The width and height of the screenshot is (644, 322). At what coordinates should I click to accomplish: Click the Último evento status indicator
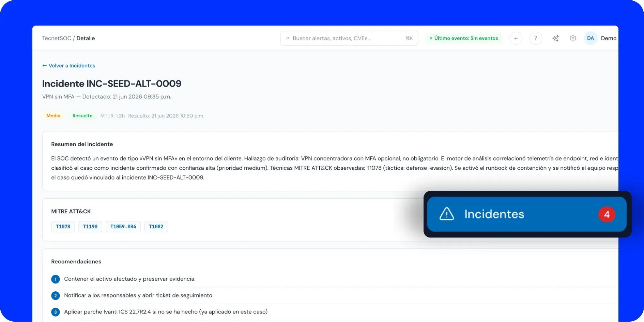click(x=463, y=39)
